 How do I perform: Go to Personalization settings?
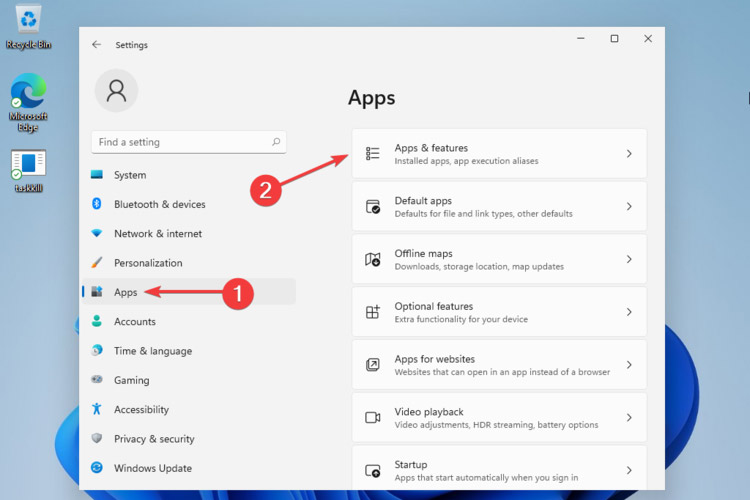click(189, 262)
